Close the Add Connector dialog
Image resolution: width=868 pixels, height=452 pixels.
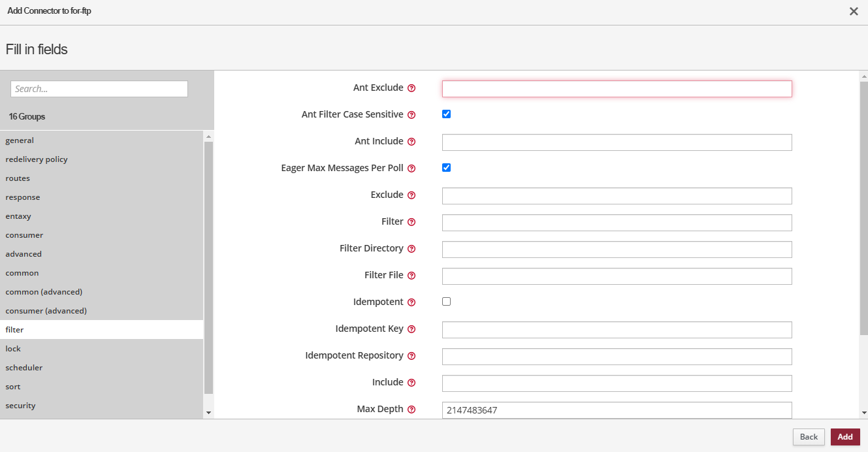854,12
